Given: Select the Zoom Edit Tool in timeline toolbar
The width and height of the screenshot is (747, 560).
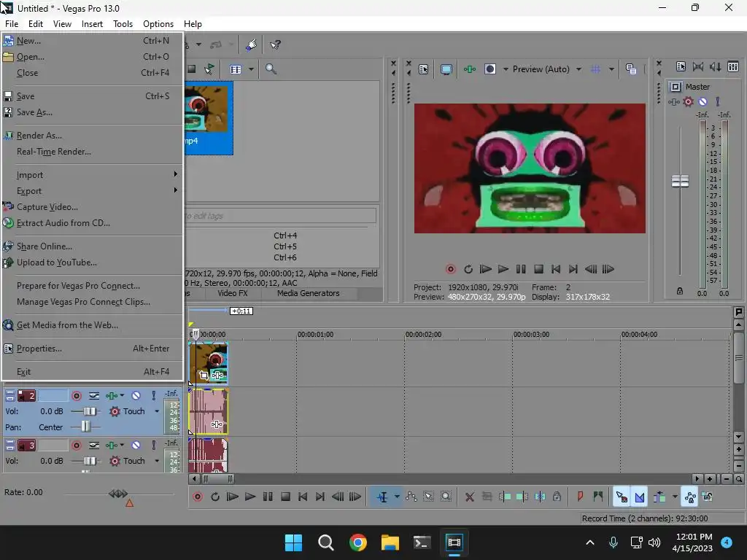Looking at the screenshot, I should click(446, 497).
